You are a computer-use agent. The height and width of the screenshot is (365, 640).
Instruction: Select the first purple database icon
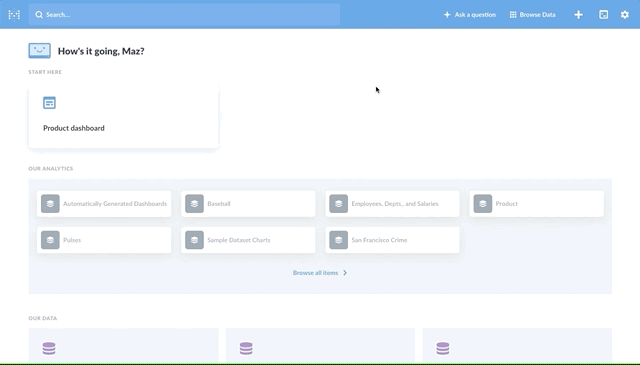click(49, 348)
